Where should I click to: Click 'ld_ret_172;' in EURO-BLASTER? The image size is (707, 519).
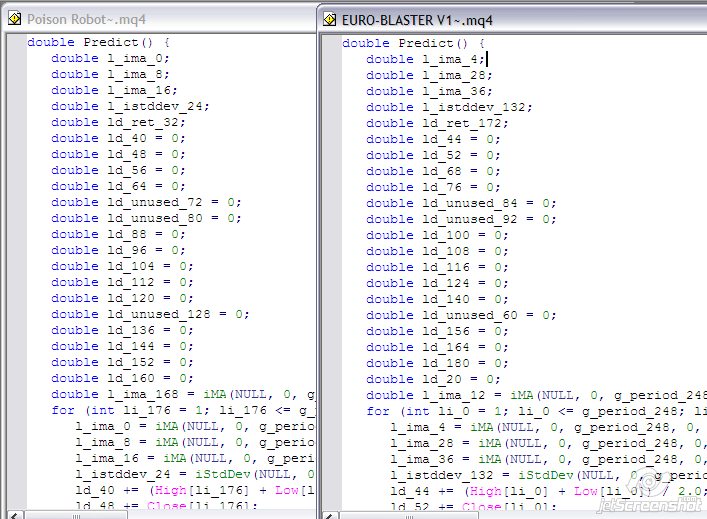[x=465, y=124]
